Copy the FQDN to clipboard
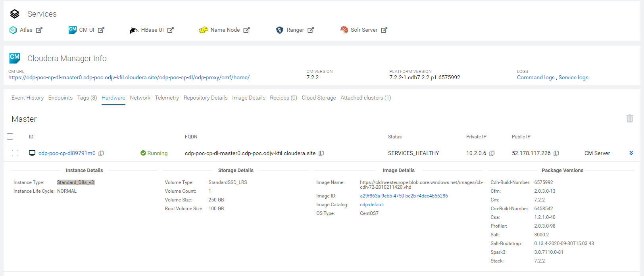 coord(321,153)
